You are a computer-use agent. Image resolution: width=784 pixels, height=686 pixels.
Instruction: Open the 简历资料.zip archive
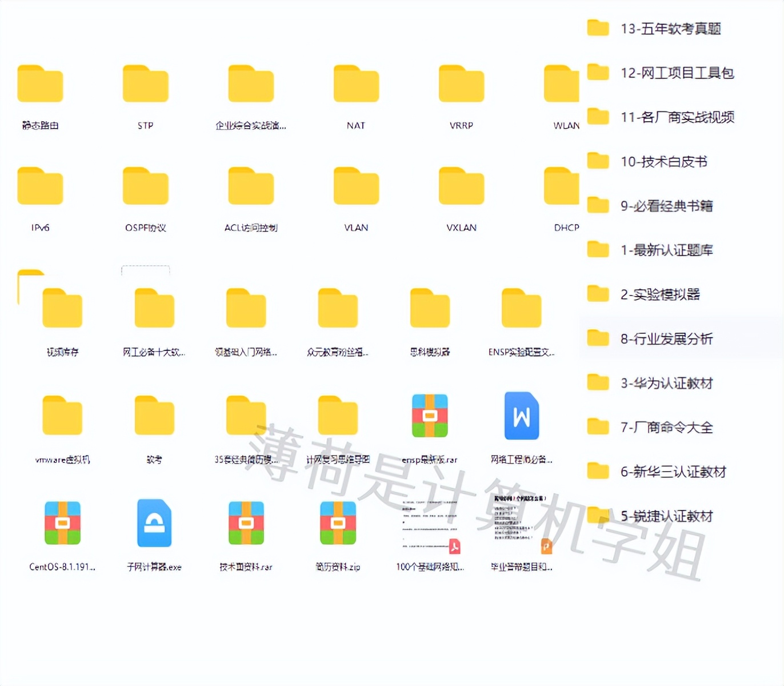337,524
